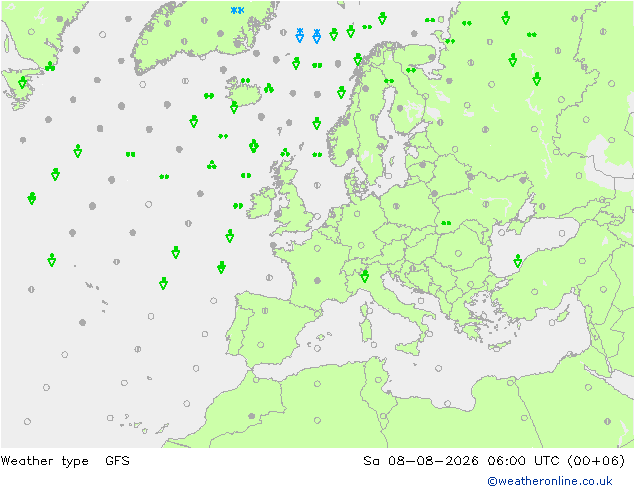Click the half-filled circle over central Poland
The image size is (634, 490).
pyautogui.click(x=396, y=206)
